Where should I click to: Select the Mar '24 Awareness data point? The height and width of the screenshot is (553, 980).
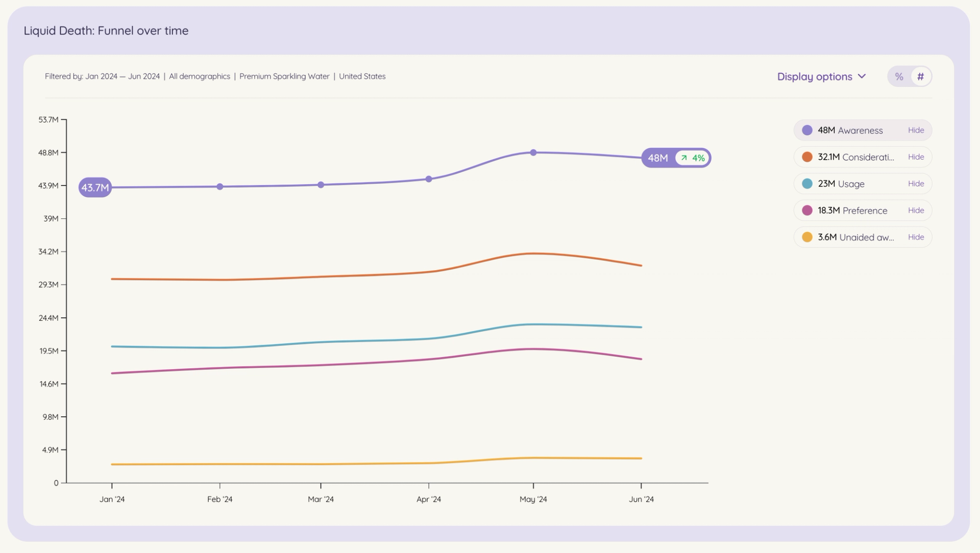click(321, 185)
